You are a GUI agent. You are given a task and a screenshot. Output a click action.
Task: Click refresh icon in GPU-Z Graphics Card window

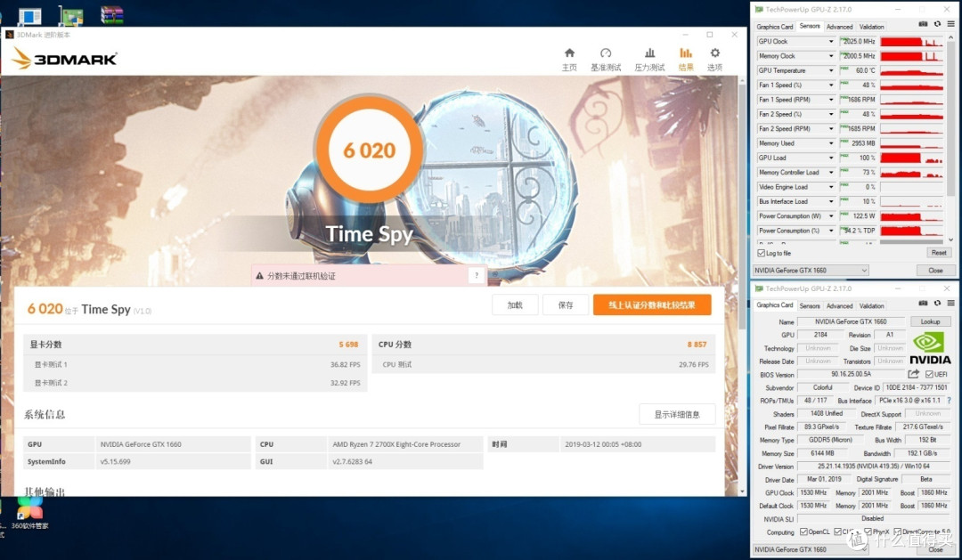pos(937,303)
